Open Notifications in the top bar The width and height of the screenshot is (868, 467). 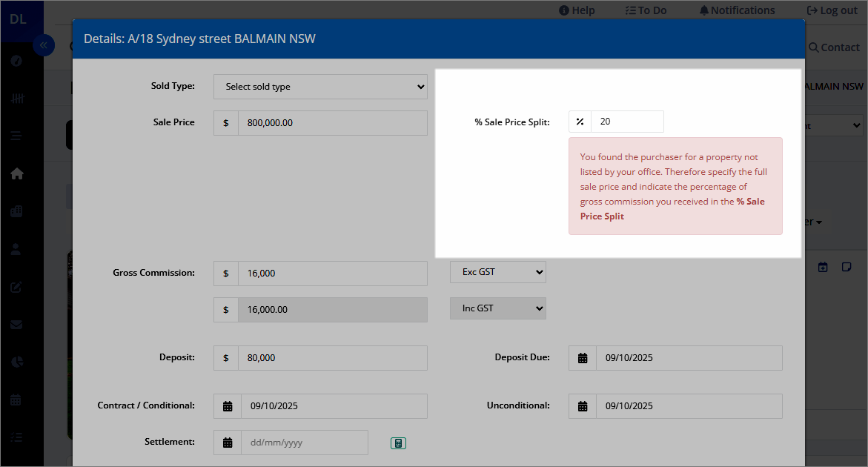[x=738, y=10]
